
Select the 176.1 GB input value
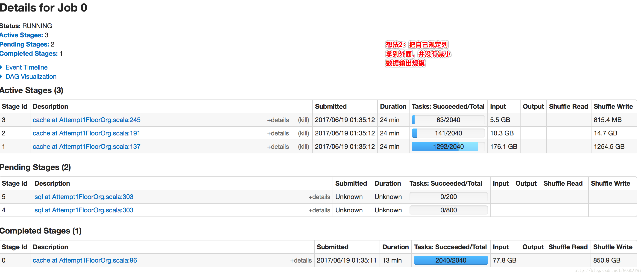(503, 146)
